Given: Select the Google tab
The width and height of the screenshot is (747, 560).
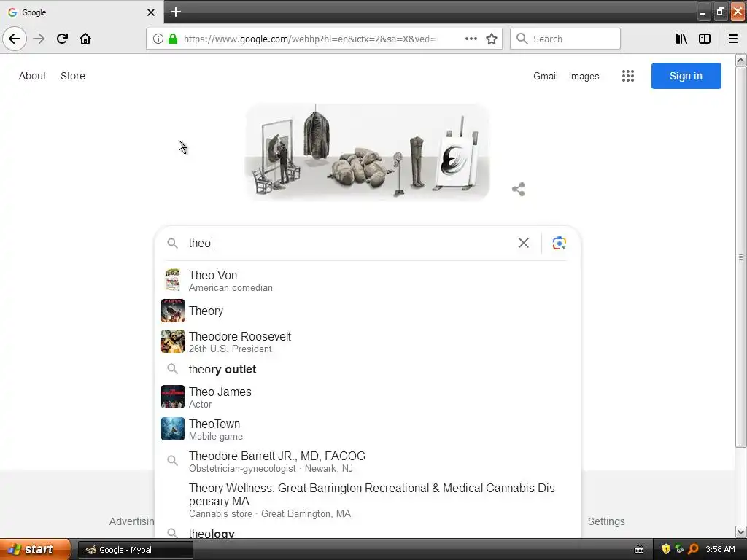Looking at the screenshot, I should (82, 12).
